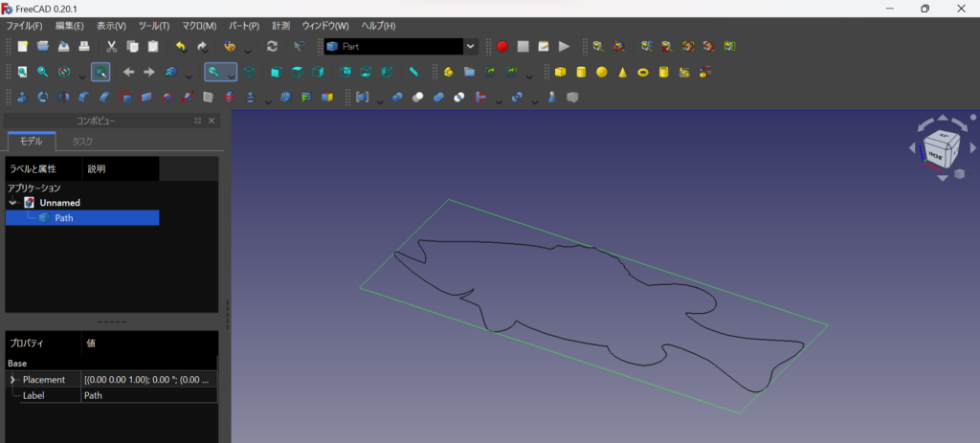Create a new folder group
This screenshot has height=443, width=980.
(469, 73)
